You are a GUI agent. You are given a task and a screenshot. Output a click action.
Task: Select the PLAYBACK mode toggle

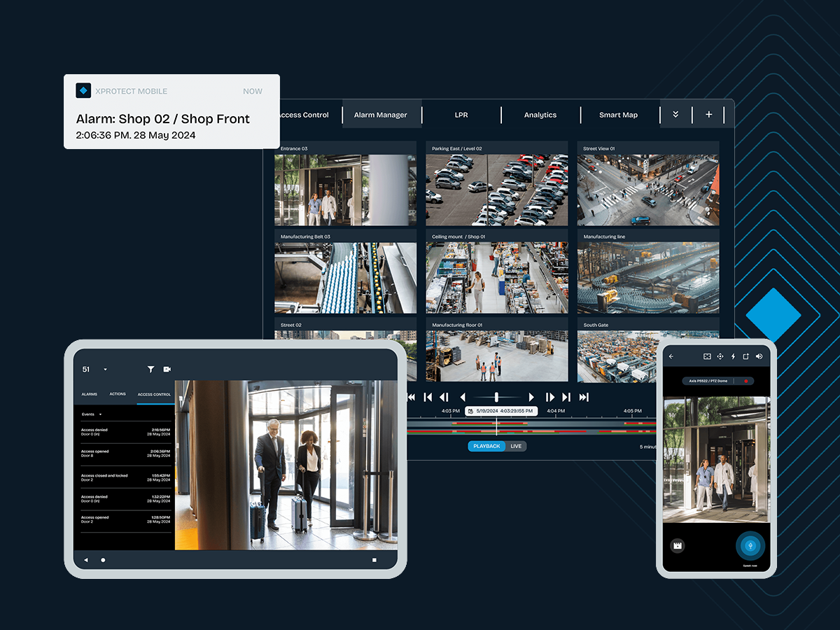[x=486, y=446]
